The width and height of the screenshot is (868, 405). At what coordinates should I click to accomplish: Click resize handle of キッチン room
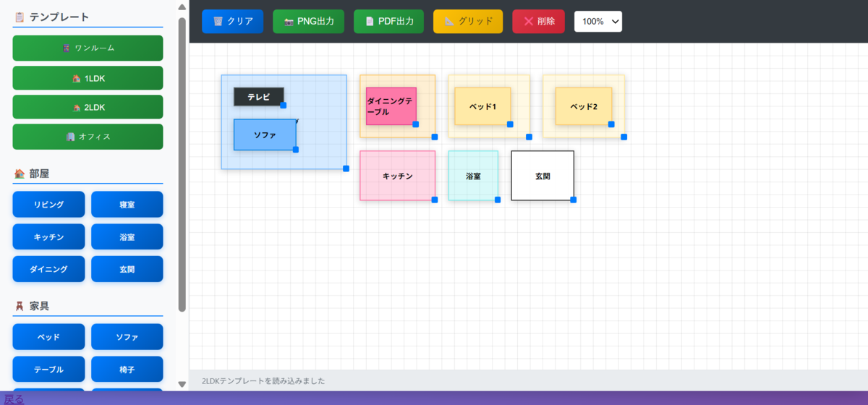(x=435, y=200)
